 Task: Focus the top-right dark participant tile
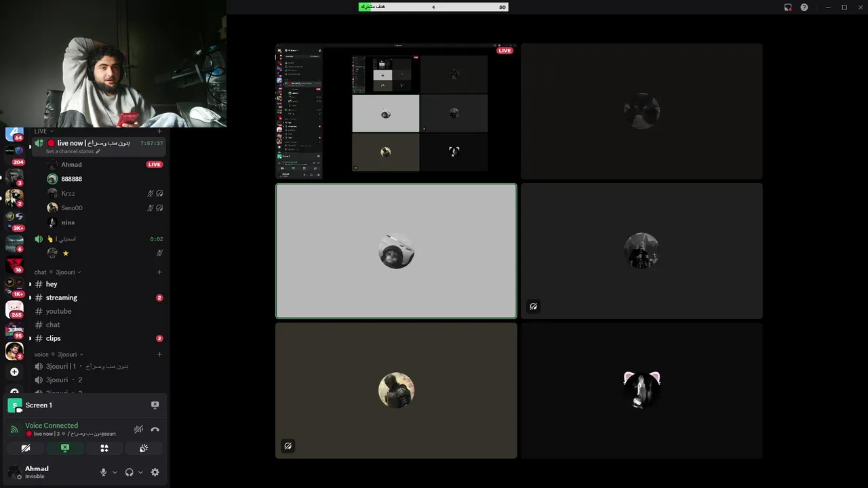[x=642, y=111]
